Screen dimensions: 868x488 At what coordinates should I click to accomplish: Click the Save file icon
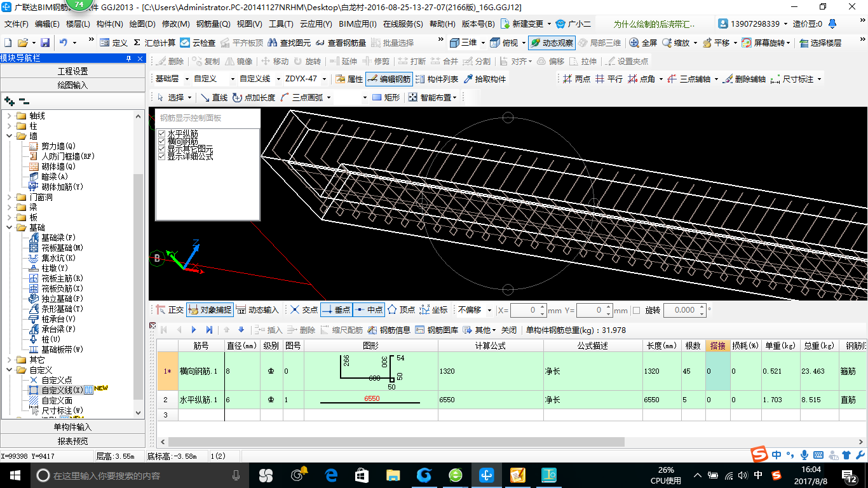(x=45, y=43)
